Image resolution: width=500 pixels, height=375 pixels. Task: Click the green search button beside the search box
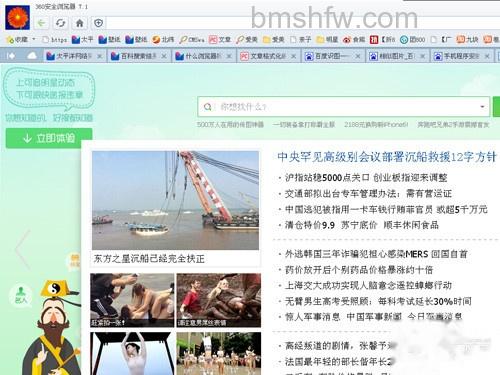click(x=496, y=107)
